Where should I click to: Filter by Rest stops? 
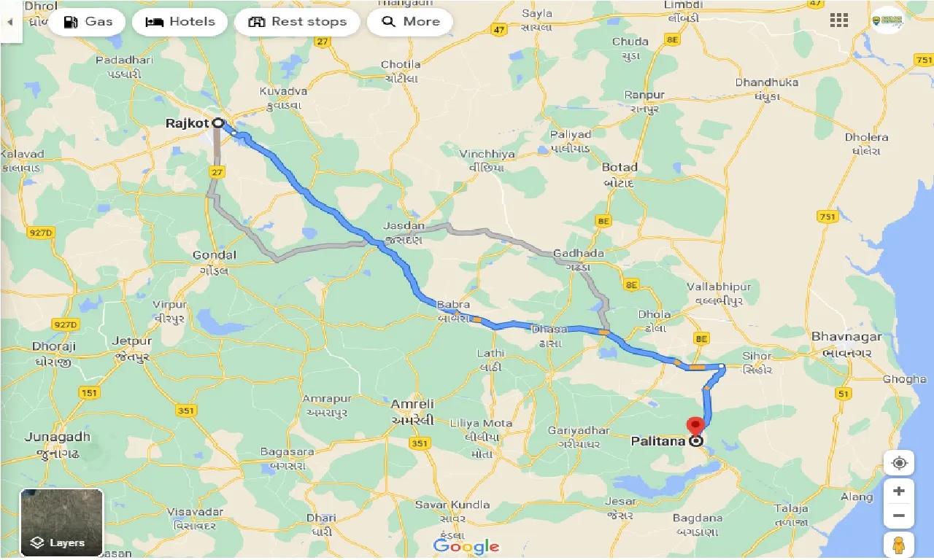(297, 22)
